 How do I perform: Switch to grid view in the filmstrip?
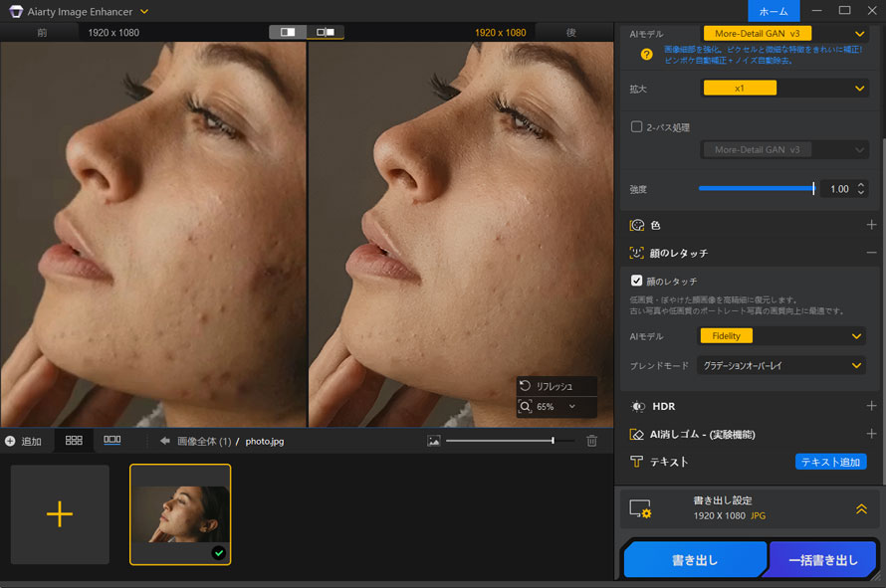click(x=74, y=440)
